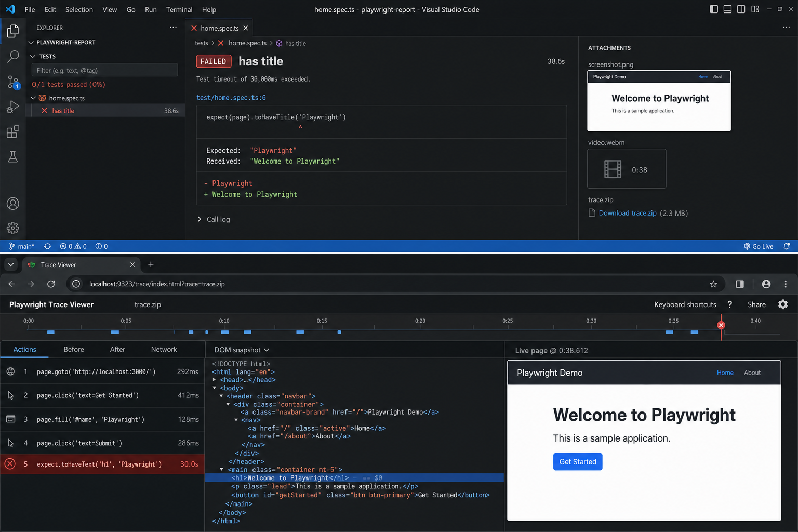Play the video.webm attachment

(x=627, y=169)
